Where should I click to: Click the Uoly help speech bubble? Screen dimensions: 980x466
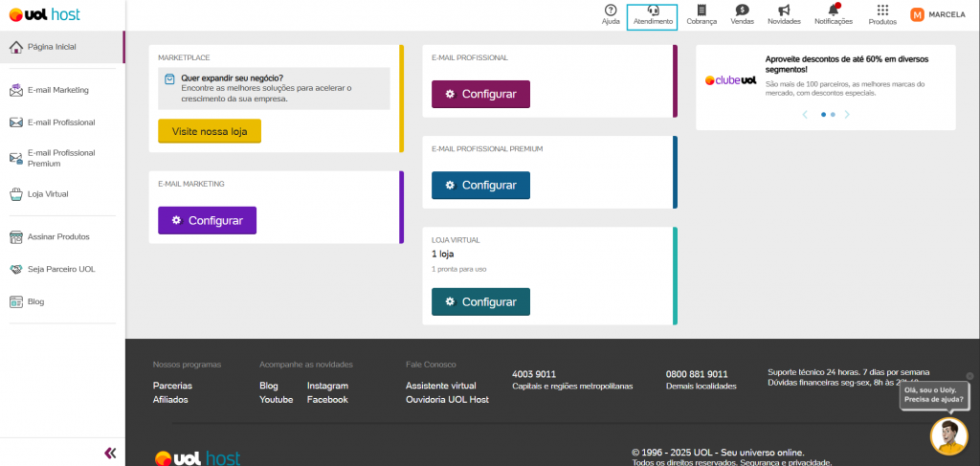[934, 395]
